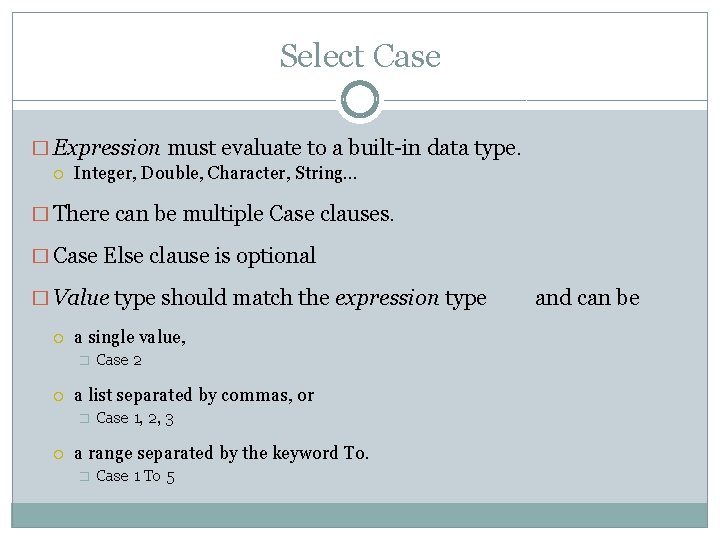
Task: Click the 'Select Case' slide title
Action: (360, 56)
